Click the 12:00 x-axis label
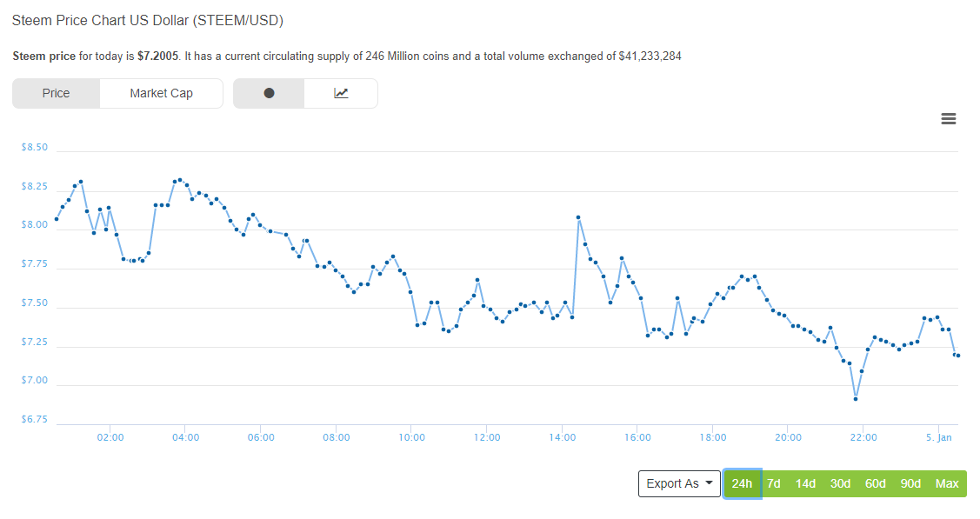 [x=487, y=437]
